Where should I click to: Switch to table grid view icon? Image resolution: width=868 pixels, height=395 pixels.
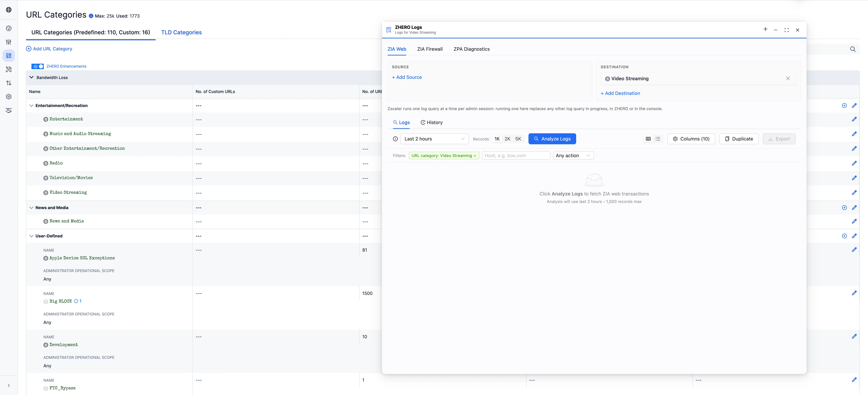[648, 139]
